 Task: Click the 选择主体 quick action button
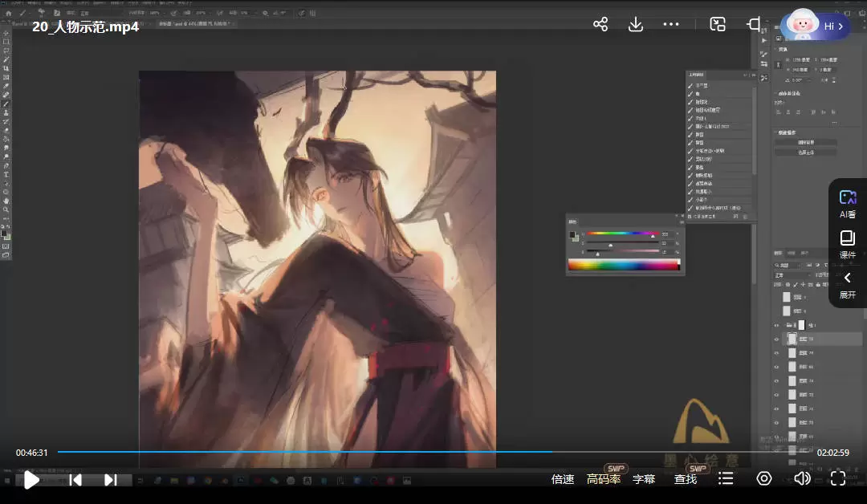pos(806,152)
